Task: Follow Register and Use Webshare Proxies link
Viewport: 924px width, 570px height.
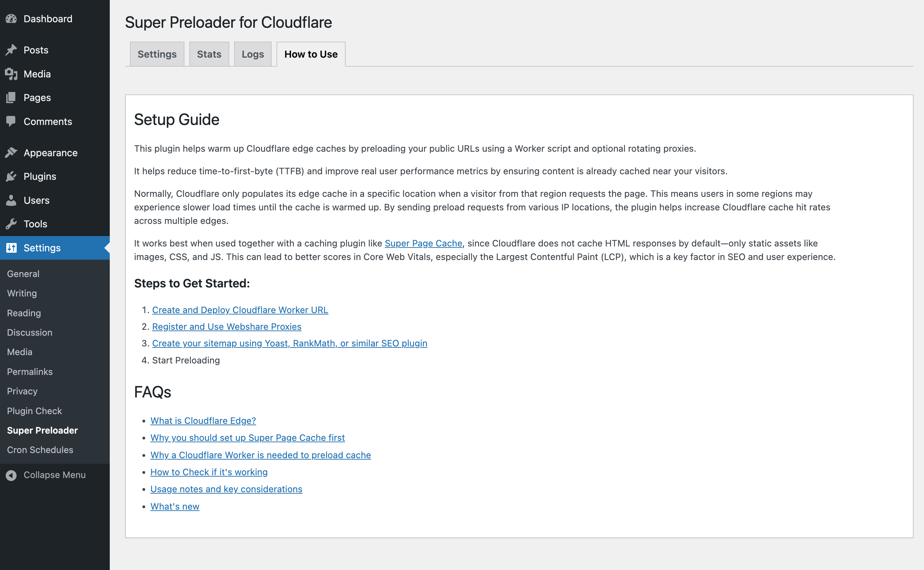Action: pos(227,326)
